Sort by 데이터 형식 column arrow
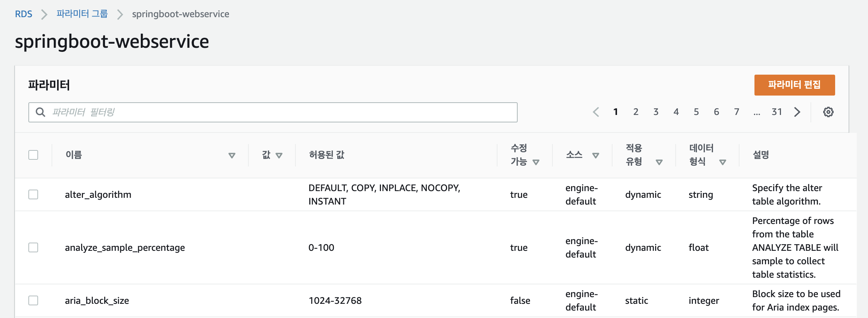The width and height of the screenshot is (868, 318). click(x=723, y=162)
